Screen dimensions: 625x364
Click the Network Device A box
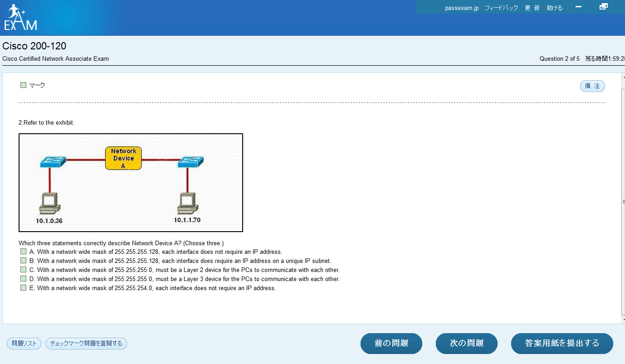tap(123, 158)
